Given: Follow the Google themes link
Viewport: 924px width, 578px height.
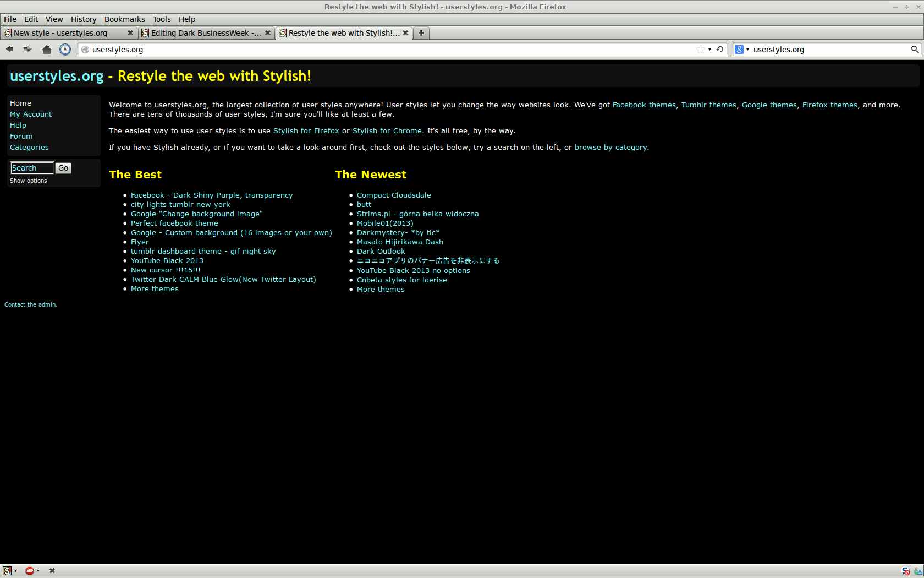Looking at the screenshot, I should [x=769, y=105].
